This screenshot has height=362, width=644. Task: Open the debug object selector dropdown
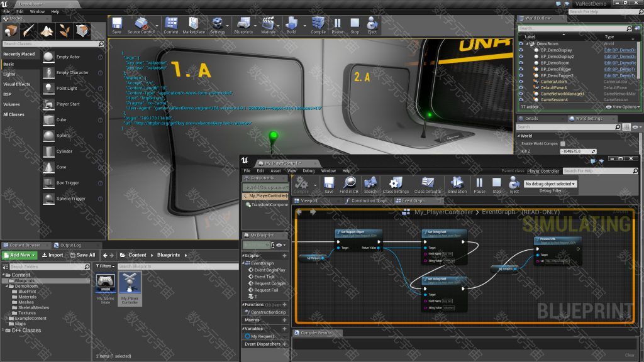(x=550, y=184)
